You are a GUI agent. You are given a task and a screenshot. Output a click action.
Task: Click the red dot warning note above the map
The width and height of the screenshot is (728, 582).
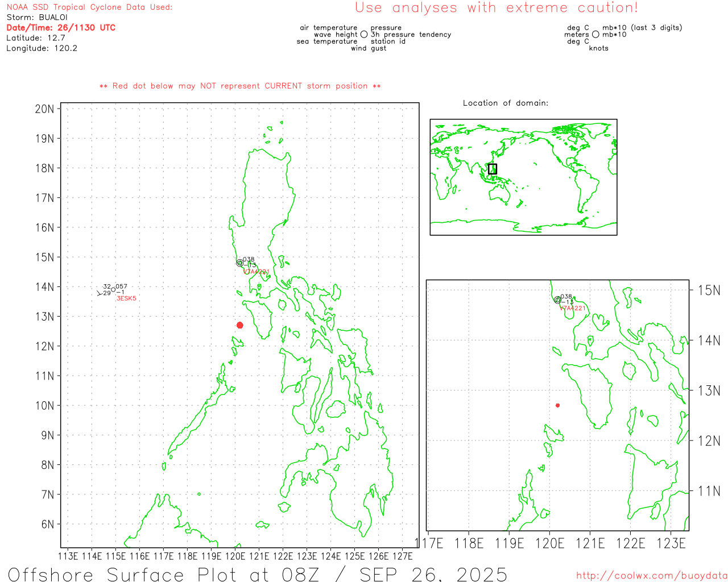[x=240, y=86]
